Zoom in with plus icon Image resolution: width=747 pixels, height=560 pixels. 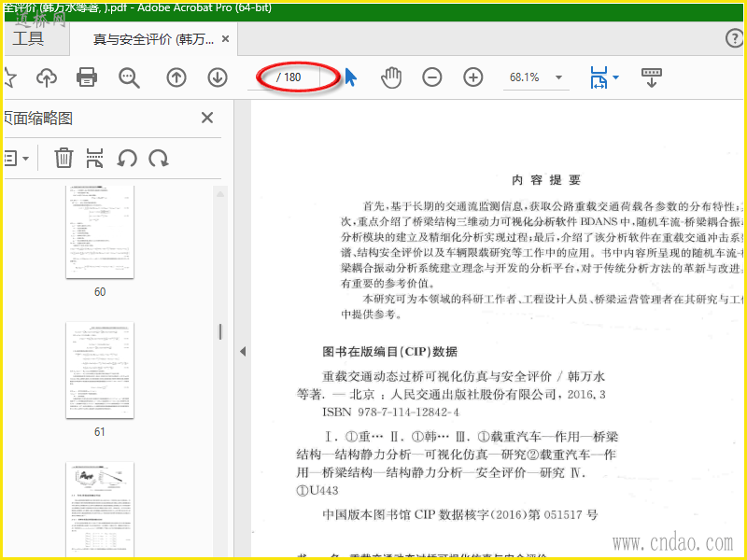[473, 77]
